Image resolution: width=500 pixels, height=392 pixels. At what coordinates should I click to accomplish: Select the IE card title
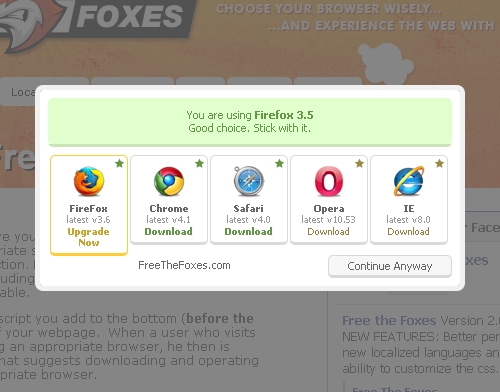click(x=409, y=209)
